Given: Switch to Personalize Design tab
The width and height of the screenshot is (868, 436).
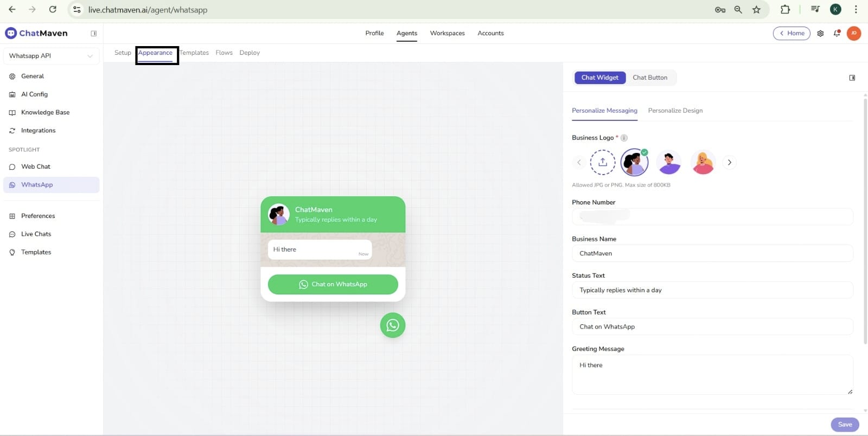Looking at the screenshot, I should (x=675, y=111).
